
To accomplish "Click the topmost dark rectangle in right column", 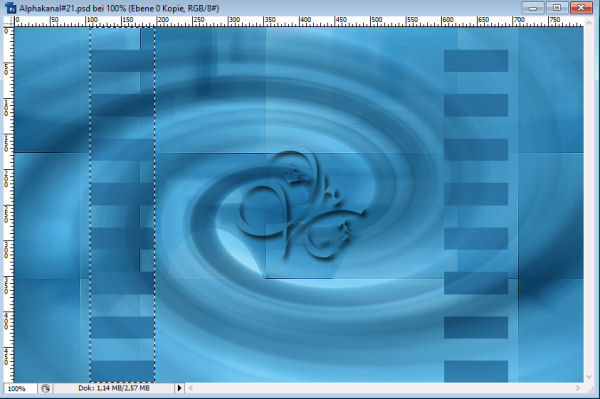I will [476, 60].
